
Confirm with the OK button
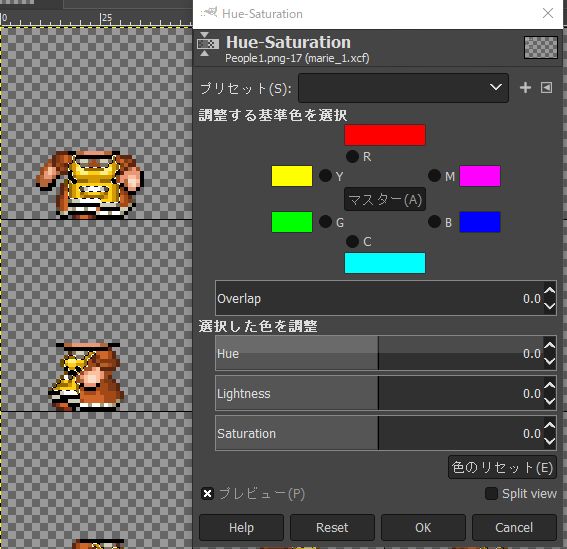pos(423,527)
